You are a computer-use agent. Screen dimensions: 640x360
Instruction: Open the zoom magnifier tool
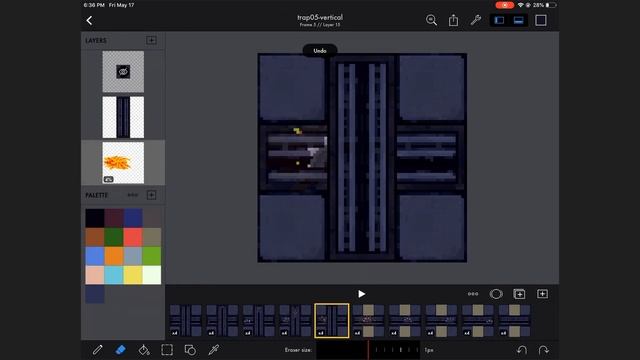point(431,20)
